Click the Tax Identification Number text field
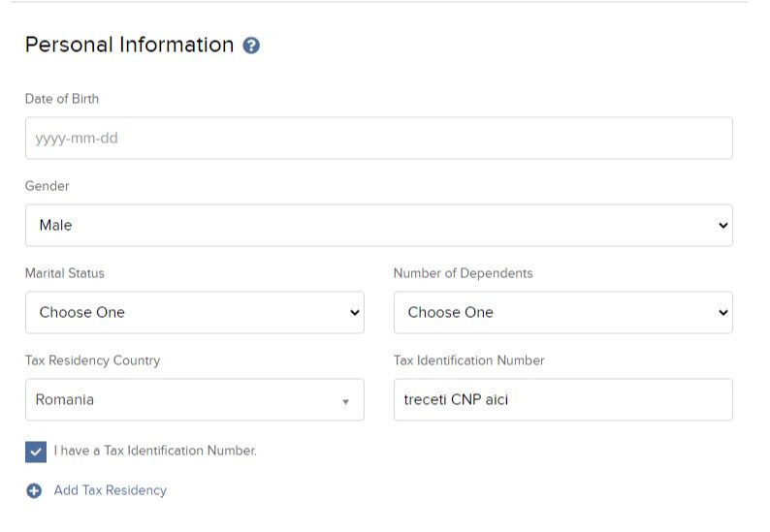Viewport: 770px width, 532px height. pos(563,399)
